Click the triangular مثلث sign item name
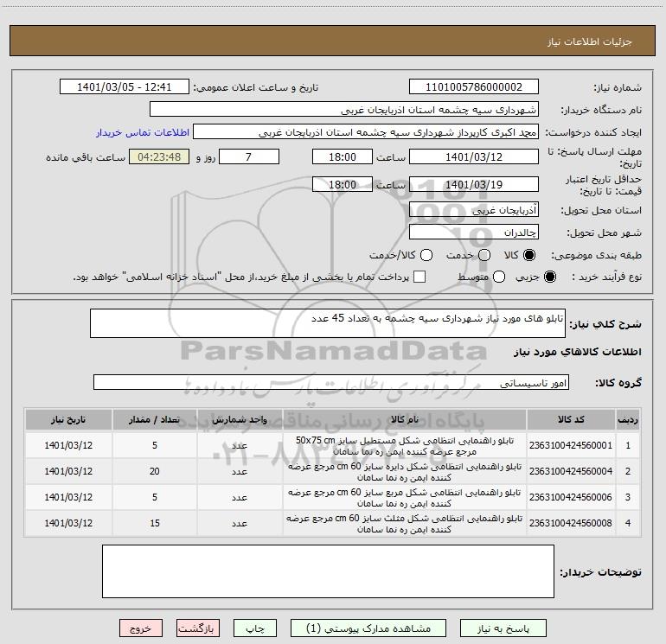The image size is (666, 644). click(405, 524)
